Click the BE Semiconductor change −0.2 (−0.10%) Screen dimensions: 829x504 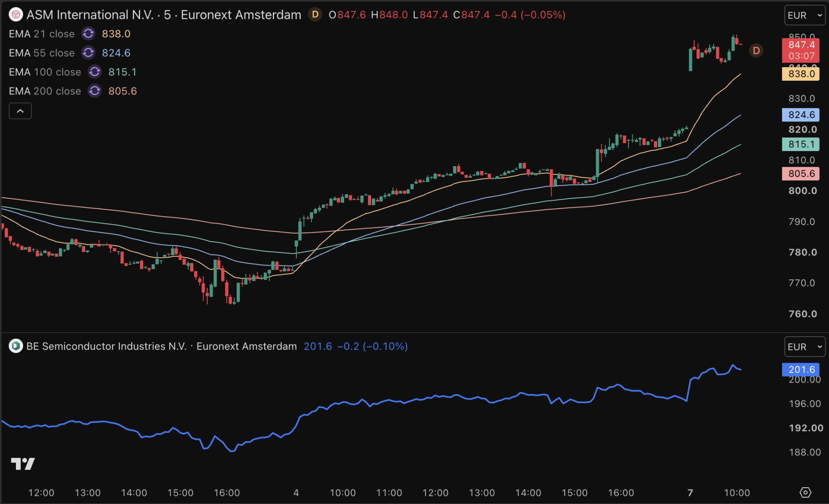pos(372,346)
